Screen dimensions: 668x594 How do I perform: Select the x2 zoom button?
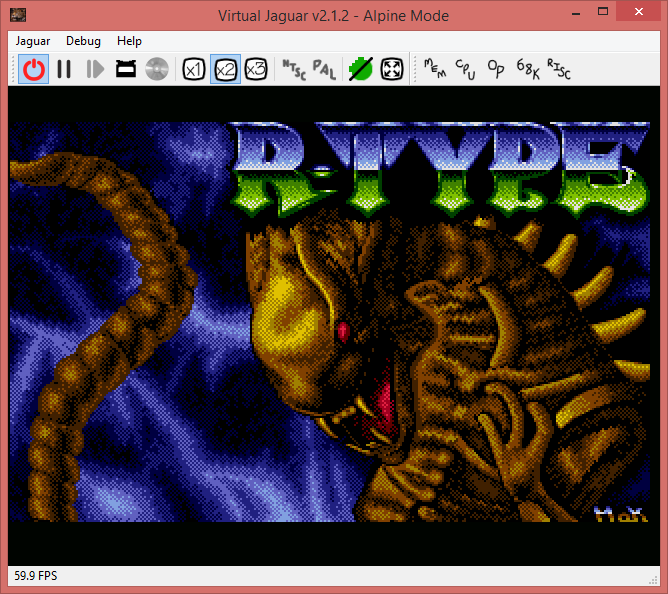click(225, 69)
